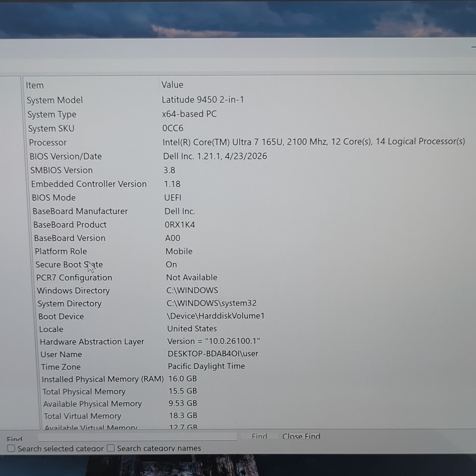The width and height of the screenshot is (476, 476).
Task: Select the BaseBoard Version row label
Action: (70, 238)
